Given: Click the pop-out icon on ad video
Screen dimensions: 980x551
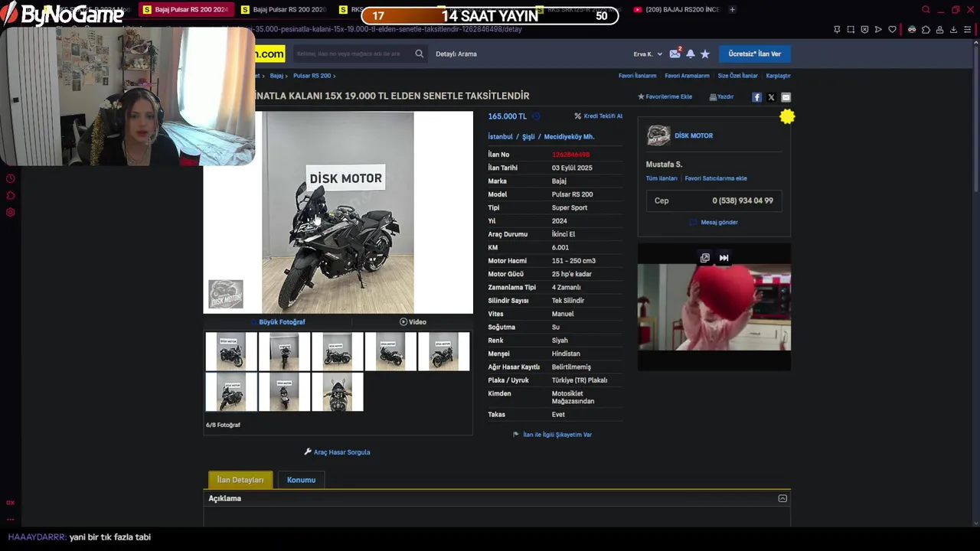Looking at the screenshot, I should (705, 258).
